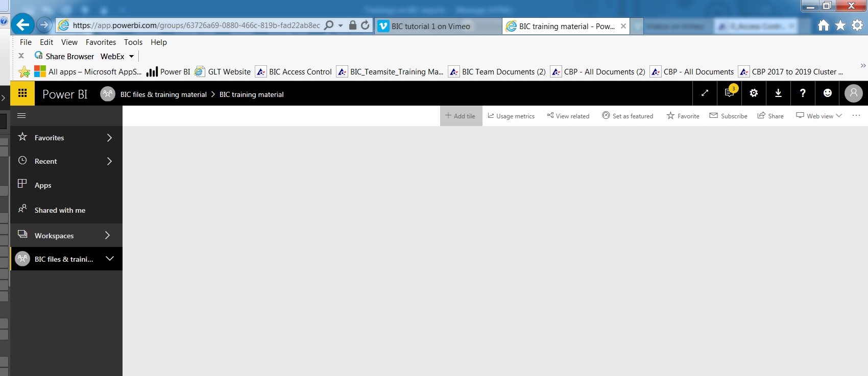Click the address bar URL field

click(x=196, y=25)
